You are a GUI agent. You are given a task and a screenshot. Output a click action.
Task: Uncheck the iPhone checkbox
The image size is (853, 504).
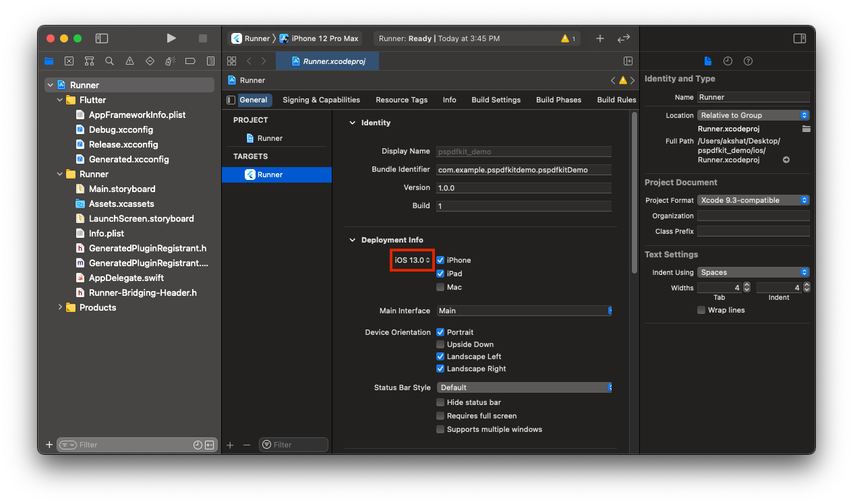pyautogui.click(x=440, y=260)
